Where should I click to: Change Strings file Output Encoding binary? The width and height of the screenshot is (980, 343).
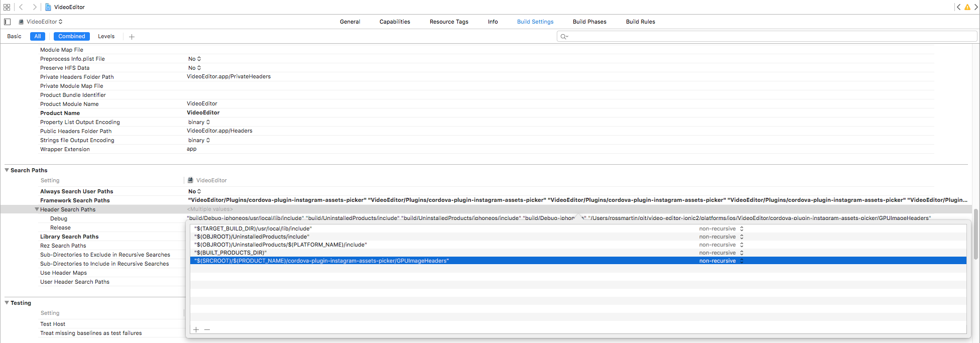[199, 140]
